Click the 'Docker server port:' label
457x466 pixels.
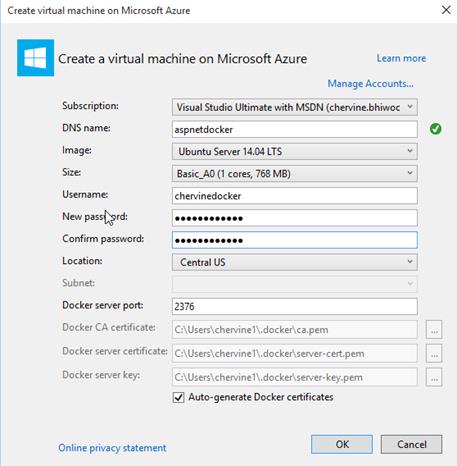tap(103, 305)
